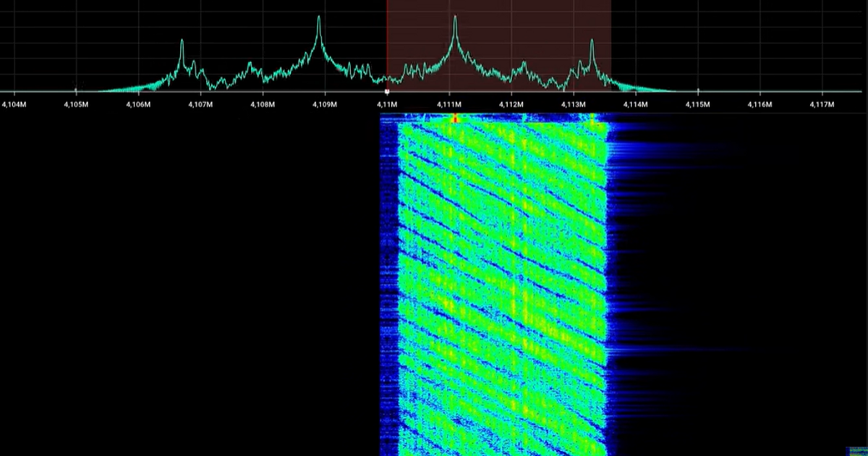
Task: Select the 4,105M tick on frequency axis
Action: point(77,105)
